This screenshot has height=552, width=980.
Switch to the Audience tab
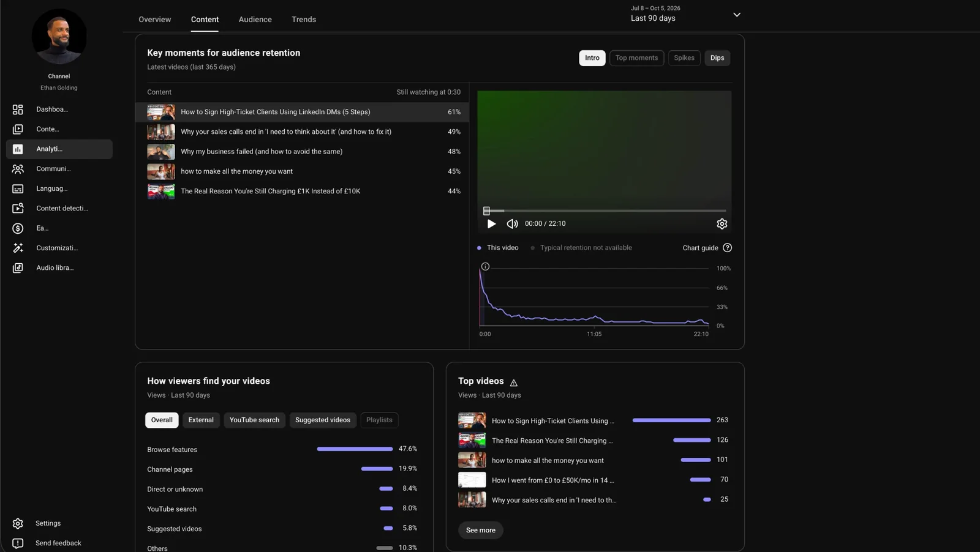click(255, 20)
